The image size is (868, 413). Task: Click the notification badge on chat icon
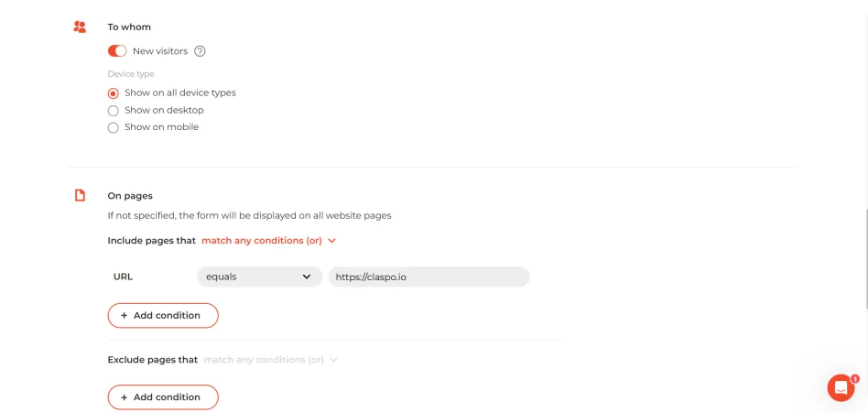coord(854,379)
